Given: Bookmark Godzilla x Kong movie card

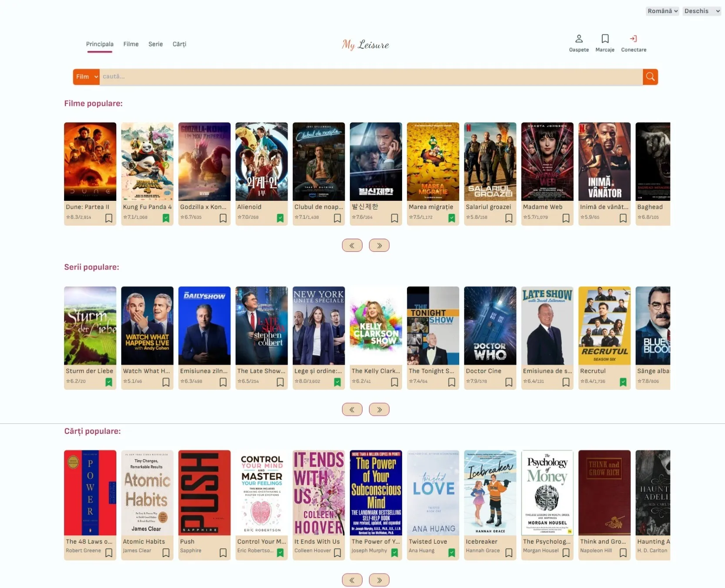Looking at the screenshot, I should pos(223,218).
